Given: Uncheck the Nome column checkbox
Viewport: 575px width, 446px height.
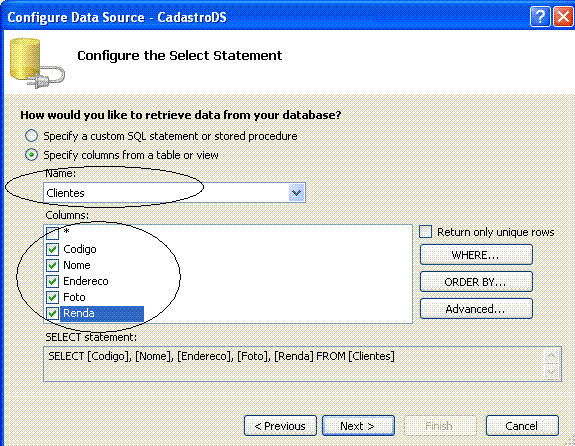Looking at the screenshot, I should 52,265.
